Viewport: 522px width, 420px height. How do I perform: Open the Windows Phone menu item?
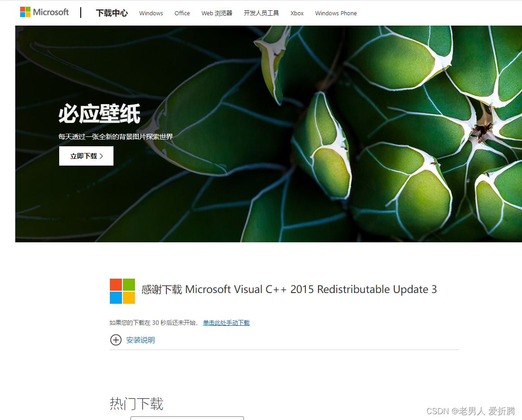tap(336, 13)
